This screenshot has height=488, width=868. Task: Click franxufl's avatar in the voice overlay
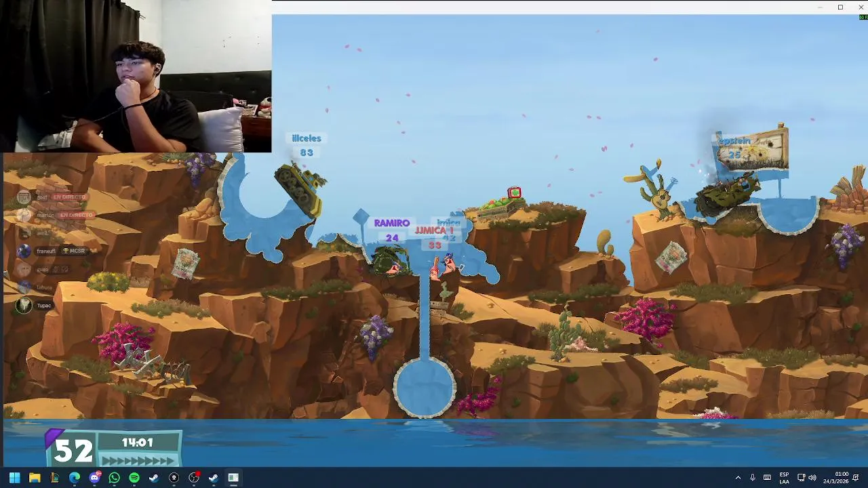click(x=24, y=251)
